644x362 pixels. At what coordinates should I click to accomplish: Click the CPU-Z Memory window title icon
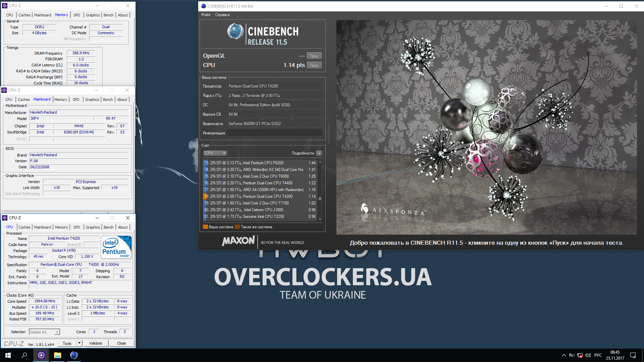click(5, 6)
